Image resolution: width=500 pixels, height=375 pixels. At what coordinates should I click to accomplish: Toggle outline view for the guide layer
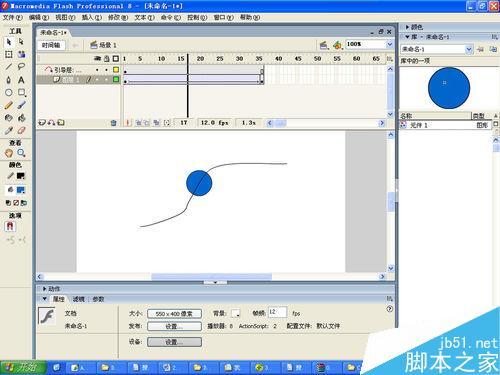point(116,70)
